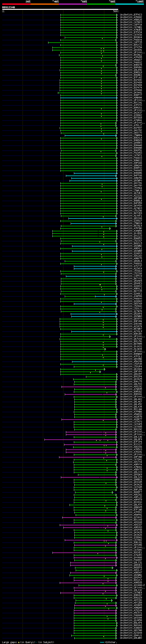This screenshot has height=644, width=146.
Task: Select the UniRef100_B6DEF6 label
Action: 131,568
